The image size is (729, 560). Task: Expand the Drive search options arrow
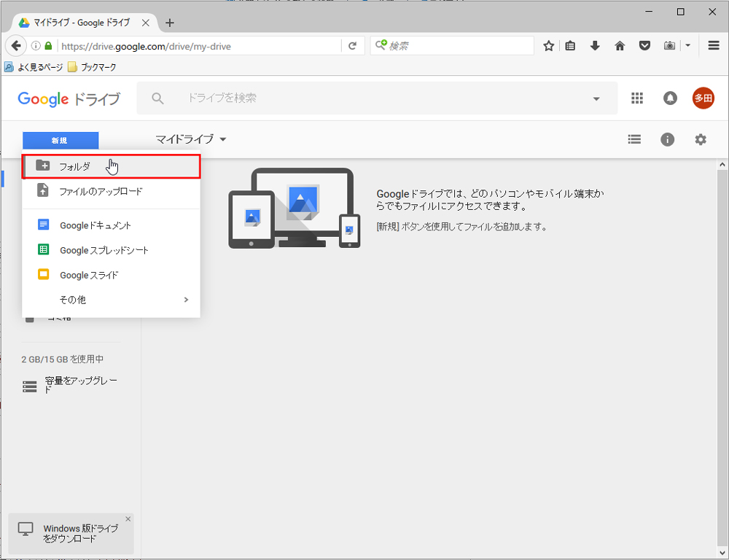596,98
